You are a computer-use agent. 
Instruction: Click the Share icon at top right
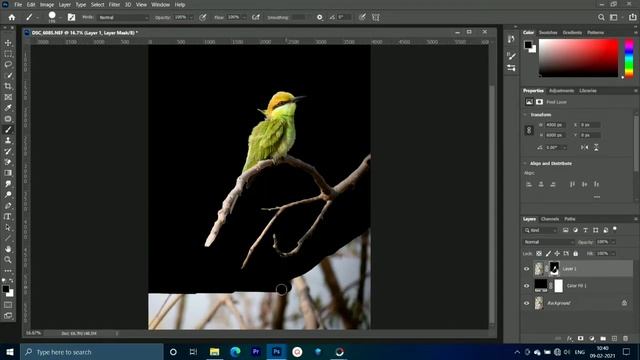point(632,17)
